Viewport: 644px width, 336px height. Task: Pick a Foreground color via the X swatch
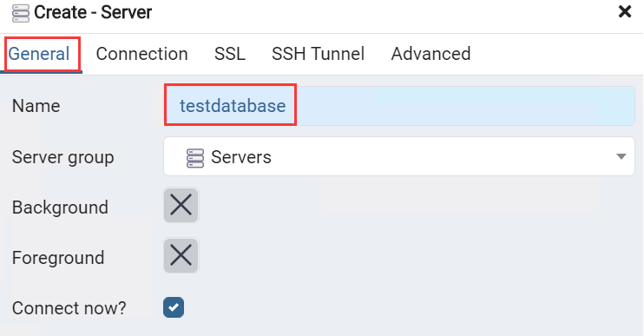181,255
